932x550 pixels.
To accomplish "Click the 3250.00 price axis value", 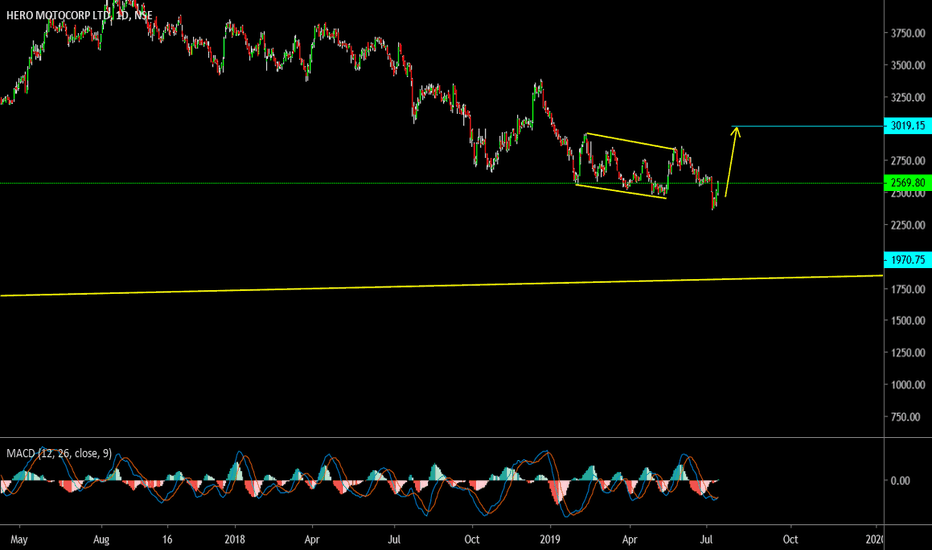I will pyautogui.click(x=908, y=98).
